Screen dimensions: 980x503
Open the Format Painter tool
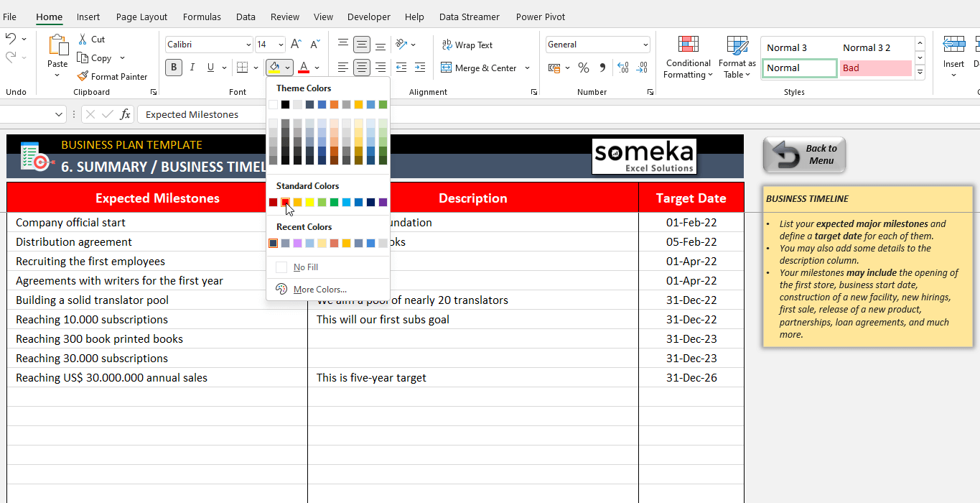(x=113, y=76)
